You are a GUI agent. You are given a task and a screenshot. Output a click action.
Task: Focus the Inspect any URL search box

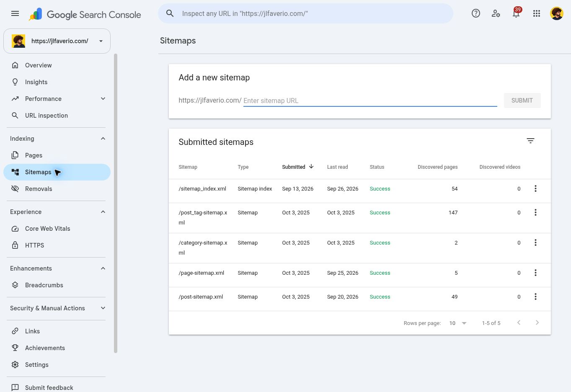click(x=305, y=13)
